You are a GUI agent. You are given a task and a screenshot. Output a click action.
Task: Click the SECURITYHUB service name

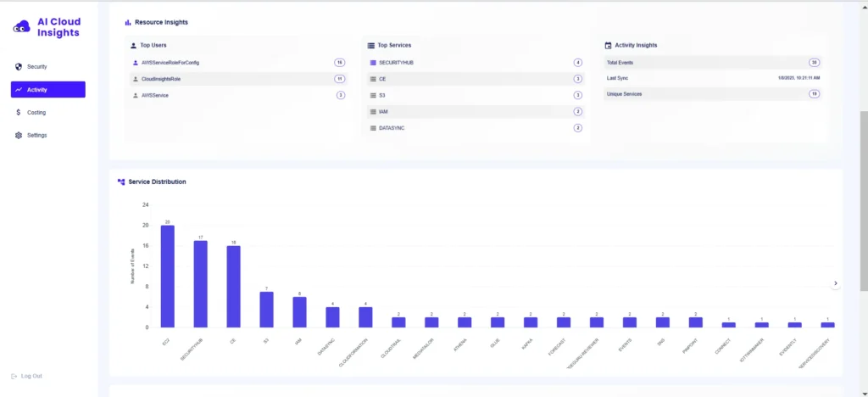click(x=397, y=63)
